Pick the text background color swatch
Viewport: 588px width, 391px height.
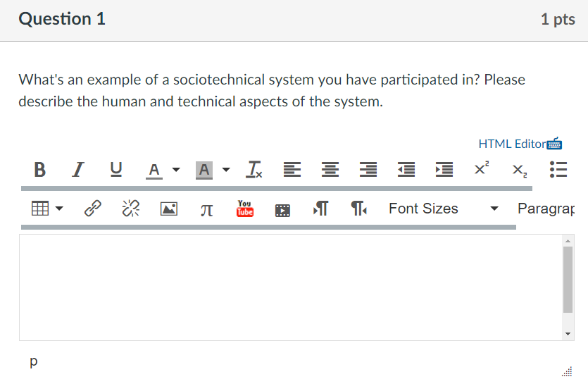[x=204, y=170]
